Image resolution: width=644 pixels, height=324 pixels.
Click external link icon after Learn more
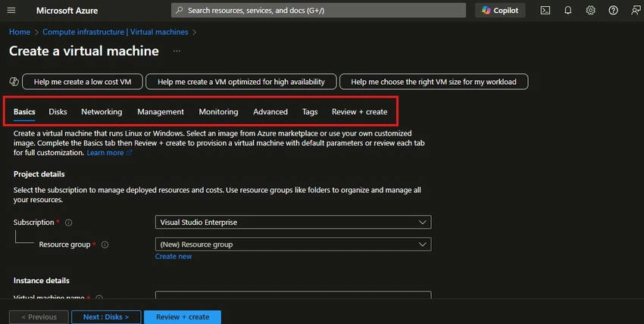[x=129, y=153]
